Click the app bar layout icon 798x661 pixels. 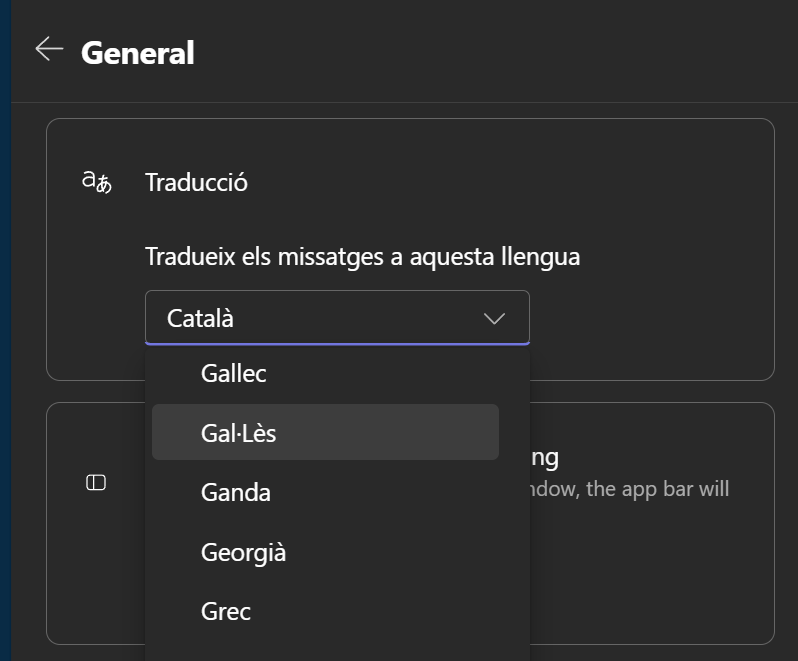[x=96, y=482]
